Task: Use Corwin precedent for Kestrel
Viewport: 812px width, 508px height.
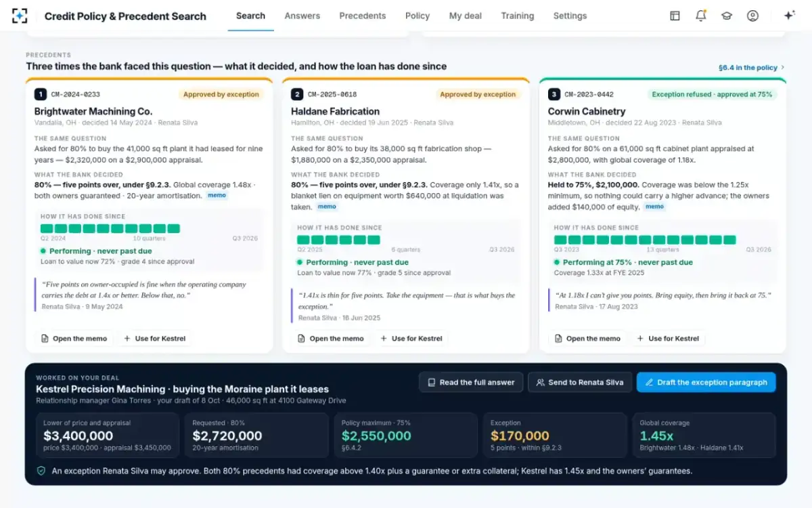Action: [x=669, y=339]
